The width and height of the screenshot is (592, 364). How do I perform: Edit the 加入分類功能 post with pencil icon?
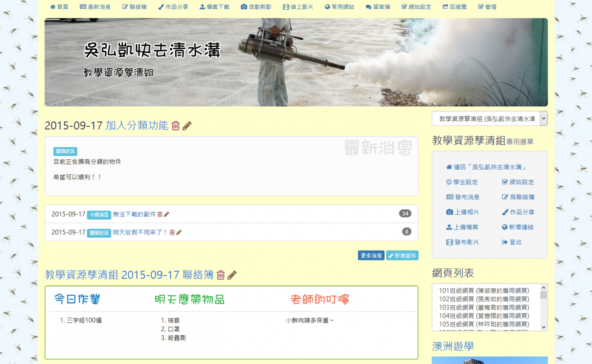click(x=187, y=126)
